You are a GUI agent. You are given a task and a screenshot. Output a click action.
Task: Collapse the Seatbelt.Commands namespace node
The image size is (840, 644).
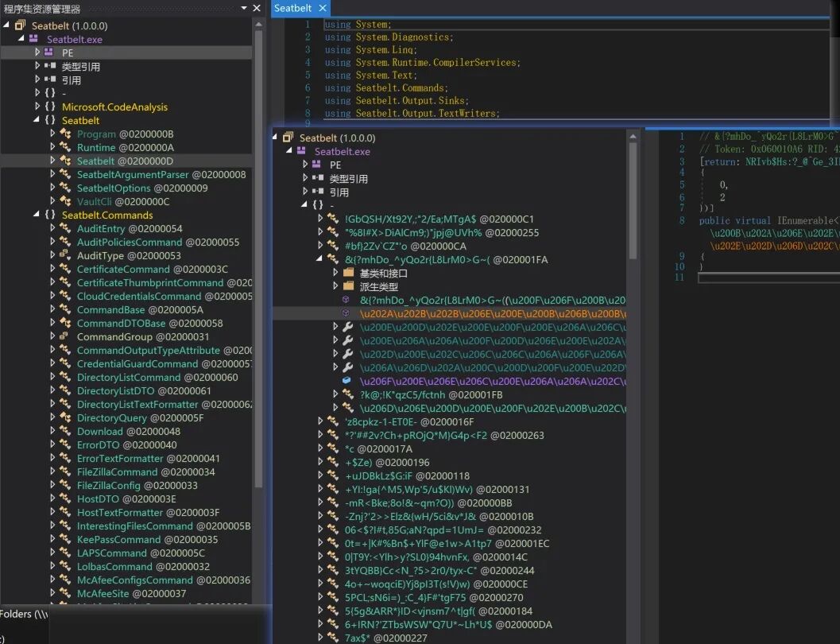click(37, 214)
